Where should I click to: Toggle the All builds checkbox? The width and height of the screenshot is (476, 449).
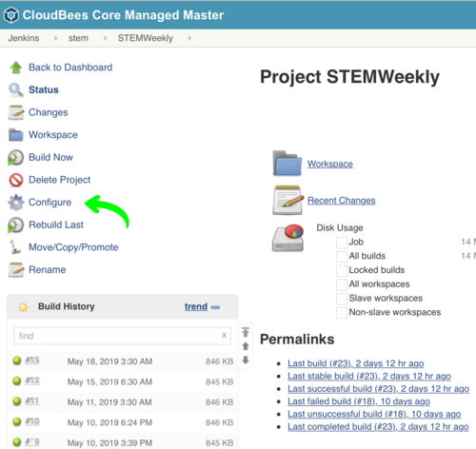click(342, 256)
